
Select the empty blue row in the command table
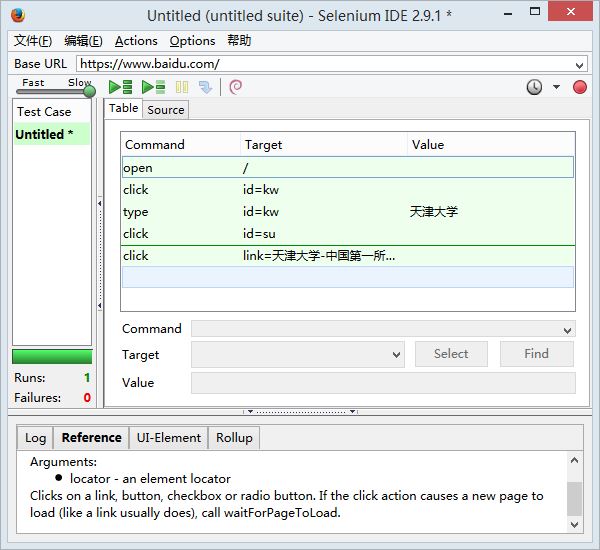(348, 277)
